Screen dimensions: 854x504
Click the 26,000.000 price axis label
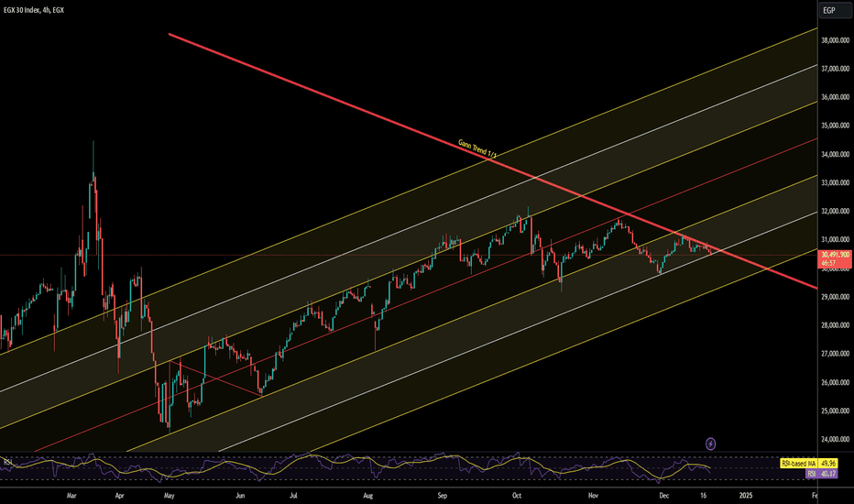pos(835,382)
